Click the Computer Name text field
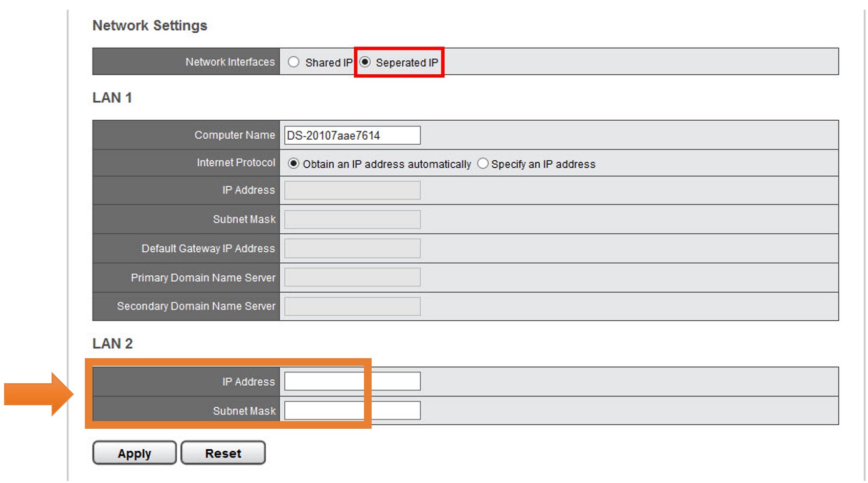The image size is (868, 483). (352, 136)
